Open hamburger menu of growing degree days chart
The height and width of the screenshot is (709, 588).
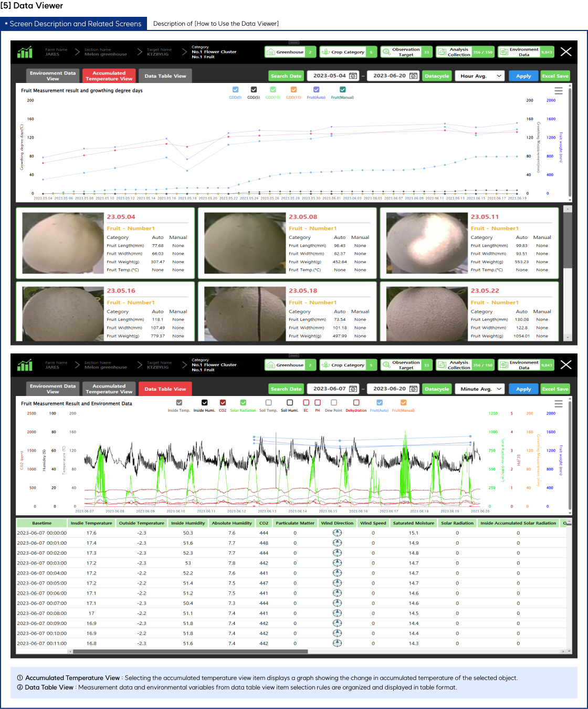(x=559, y=91)
